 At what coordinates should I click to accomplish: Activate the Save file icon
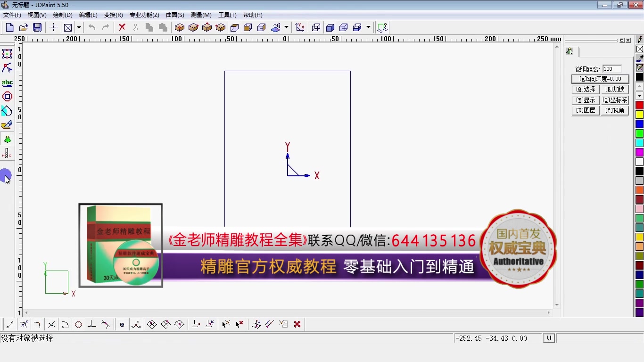click(37, 27)
